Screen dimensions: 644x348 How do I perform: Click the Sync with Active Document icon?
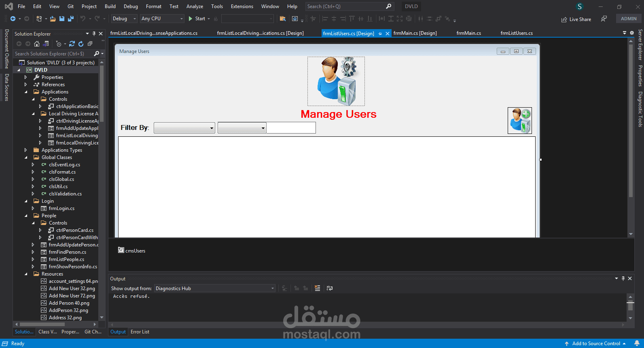(x=72, y=44)
